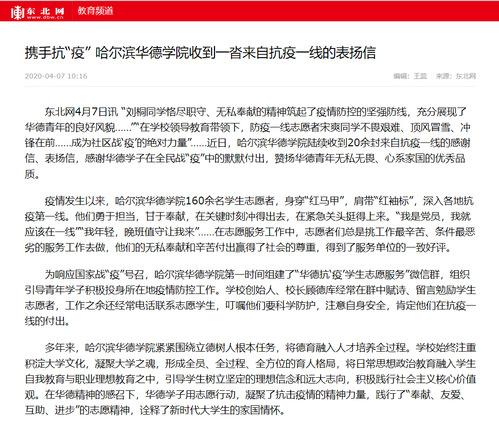Click the source label 来源: 东北网
The height and width of the screenshot is (432, 499).
coord(456,76)
